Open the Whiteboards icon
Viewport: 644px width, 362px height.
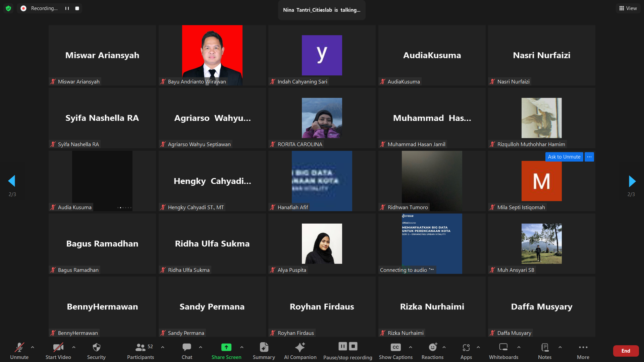pyautogui.click(x=503, y=347)
